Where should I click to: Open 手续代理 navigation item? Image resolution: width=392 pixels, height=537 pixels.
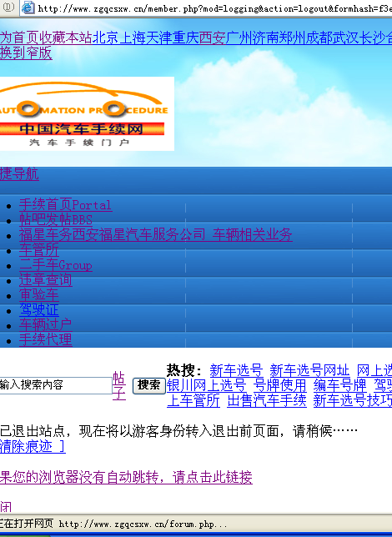[46, 340]
